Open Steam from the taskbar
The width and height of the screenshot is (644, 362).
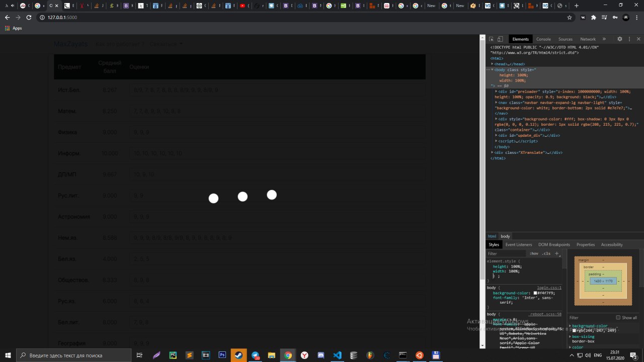tap(238, 355)
